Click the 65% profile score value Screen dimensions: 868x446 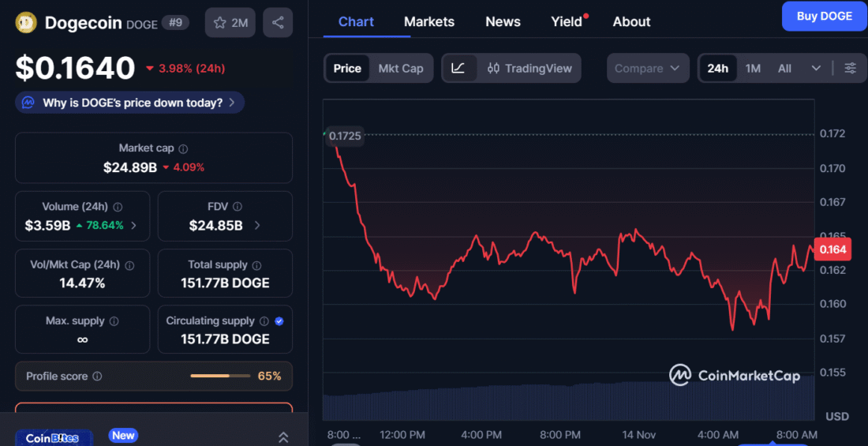tap(270, 377)
